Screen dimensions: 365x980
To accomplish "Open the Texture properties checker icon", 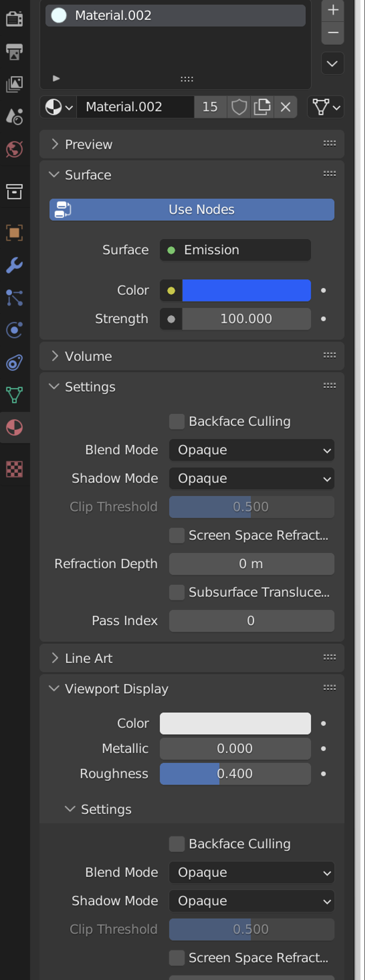I will click(x=14, y=469).
